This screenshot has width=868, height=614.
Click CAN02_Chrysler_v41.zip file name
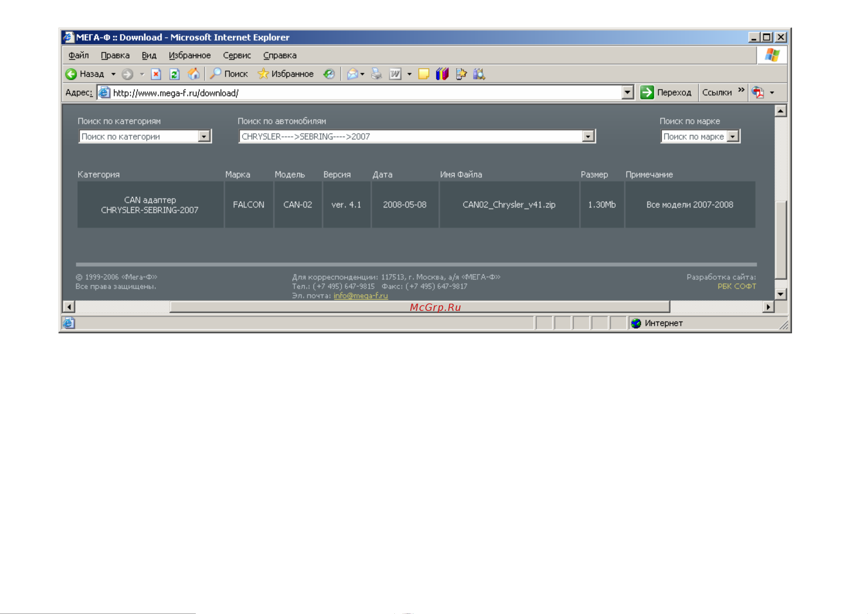pyautogui.click(x=509, y=205)
